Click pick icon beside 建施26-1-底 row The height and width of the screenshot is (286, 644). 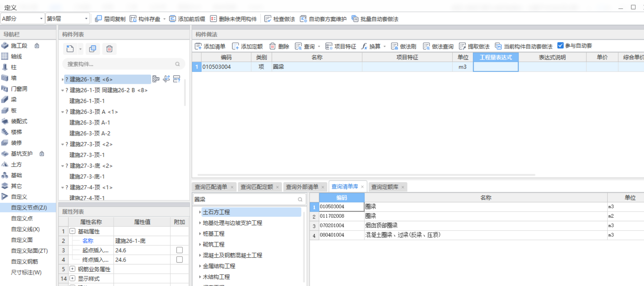coord(166,79)
